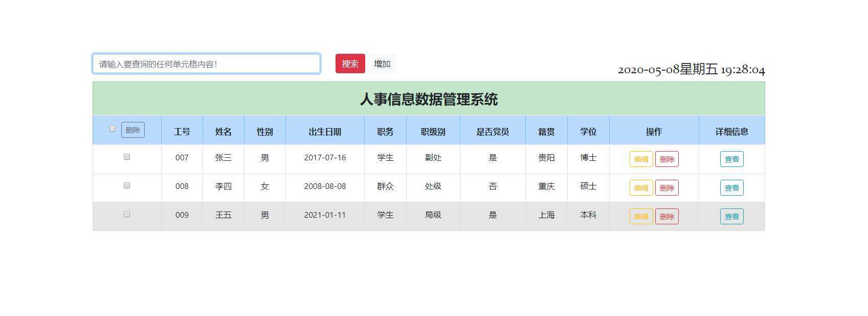Click the 上海 cell
This screenshot has width=868, height=316.
(546, 215)
